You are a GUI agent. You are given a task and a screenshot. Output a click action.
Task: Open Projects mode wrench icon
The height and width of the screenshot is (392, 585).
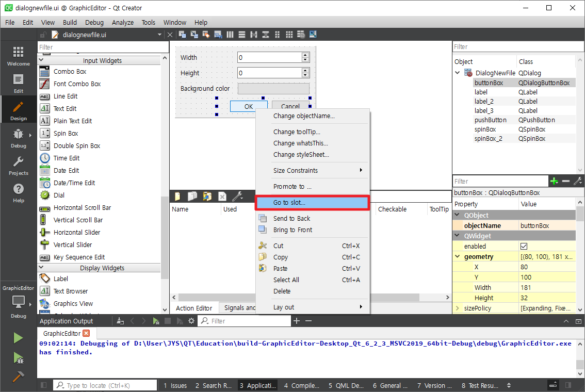18,166
